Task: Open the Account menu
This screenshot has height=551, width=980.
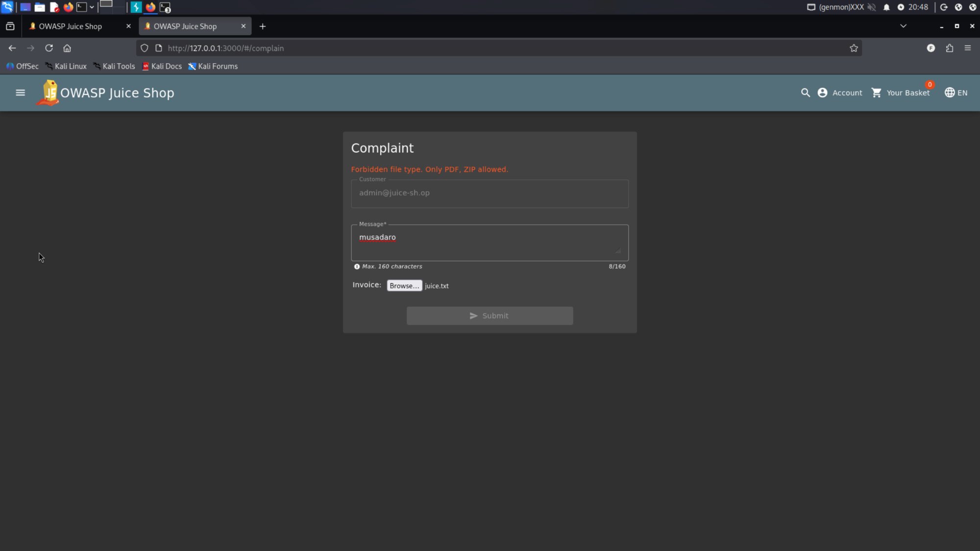Action: (x=839, y=93)
